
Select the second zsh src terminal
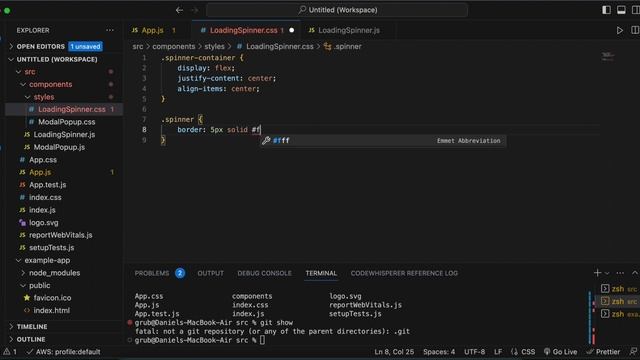618,302
